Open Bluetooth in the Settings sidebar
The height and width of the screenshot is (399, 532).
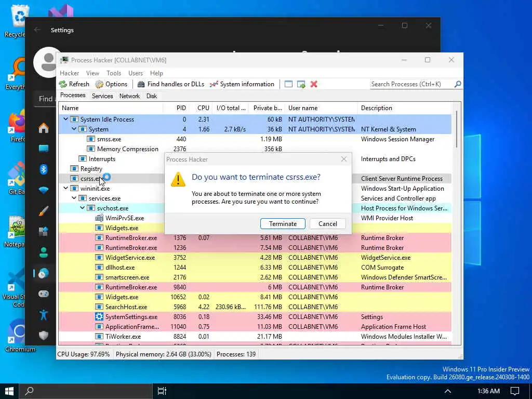tap(44, 169)
